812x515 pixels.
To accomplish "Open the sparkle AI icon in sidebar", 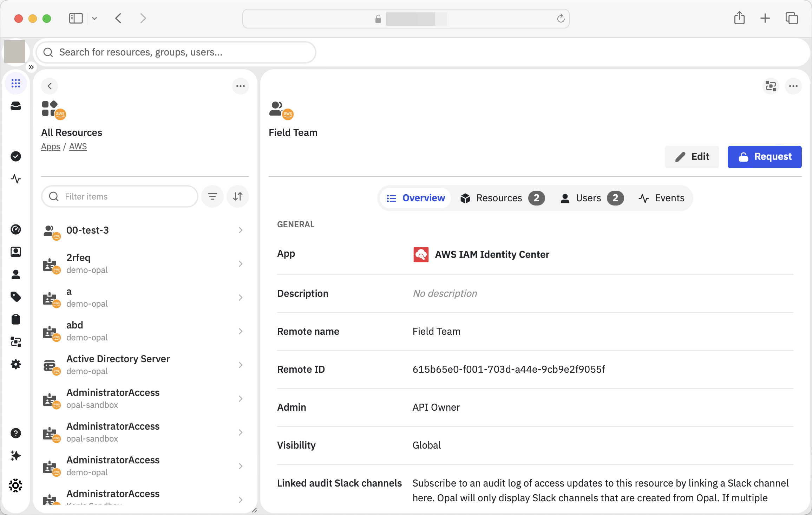I will (x=16, y=456).
